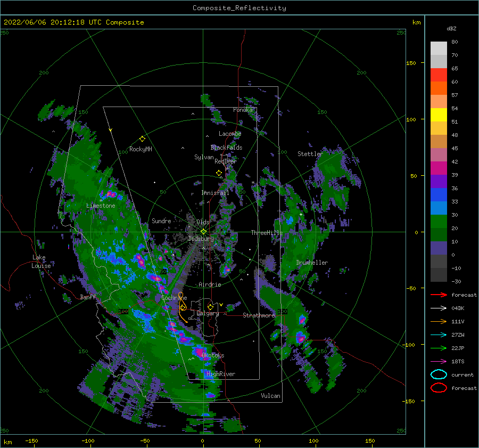This screenshot has height=448, width=479.
Task: Click the Banff town label
Action: (x=88, y=297)
